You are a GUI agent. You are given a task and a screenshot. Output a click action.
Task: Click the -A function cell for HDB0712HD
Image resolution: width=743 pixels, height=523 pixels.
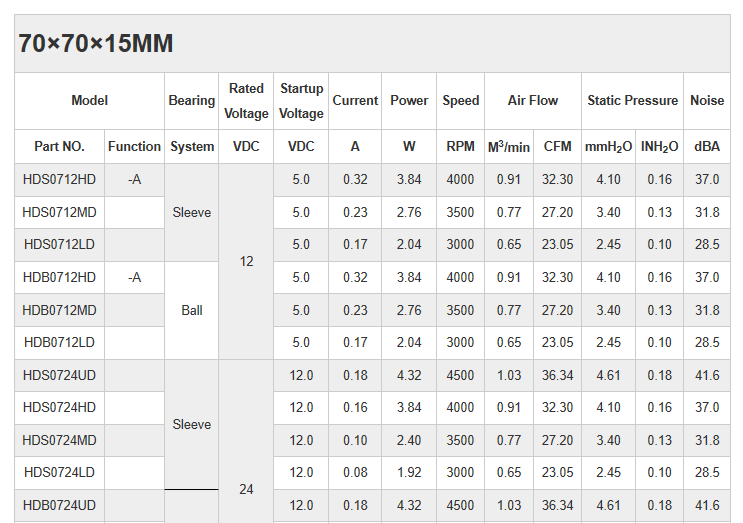tap(134, 277)
